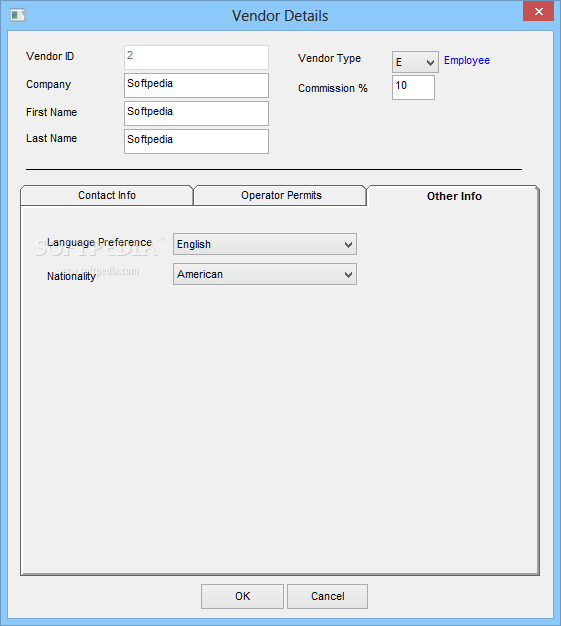Open the Nationality dropdown
Viewport: 561px width, 626px height.
click(x=265, y=274)
